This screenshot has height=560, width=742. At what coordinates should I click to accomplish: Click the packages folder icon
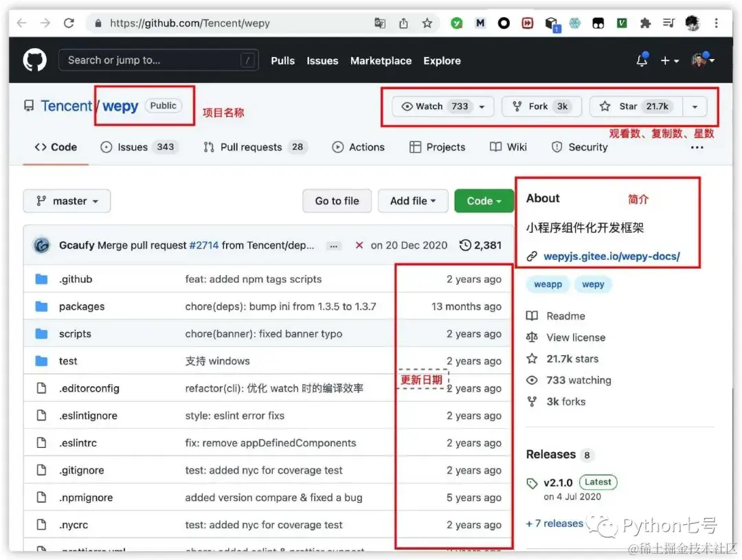42,306
